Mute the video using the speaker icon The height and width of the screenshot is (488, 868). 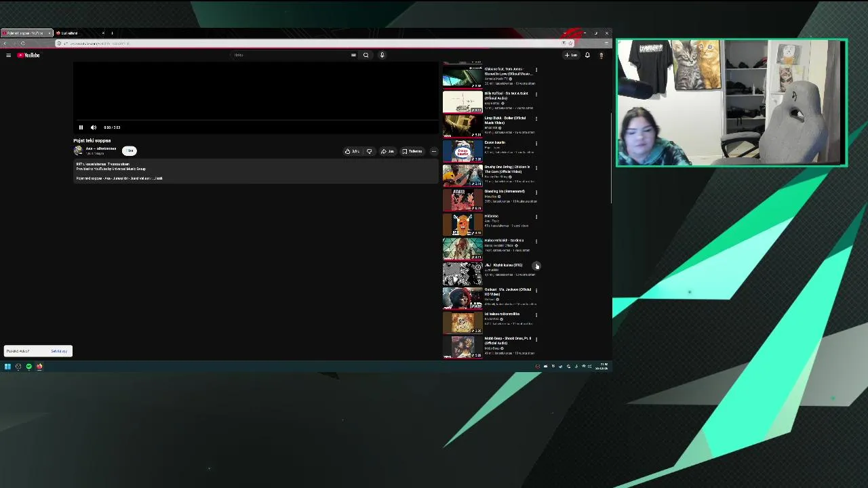[94, 127]
